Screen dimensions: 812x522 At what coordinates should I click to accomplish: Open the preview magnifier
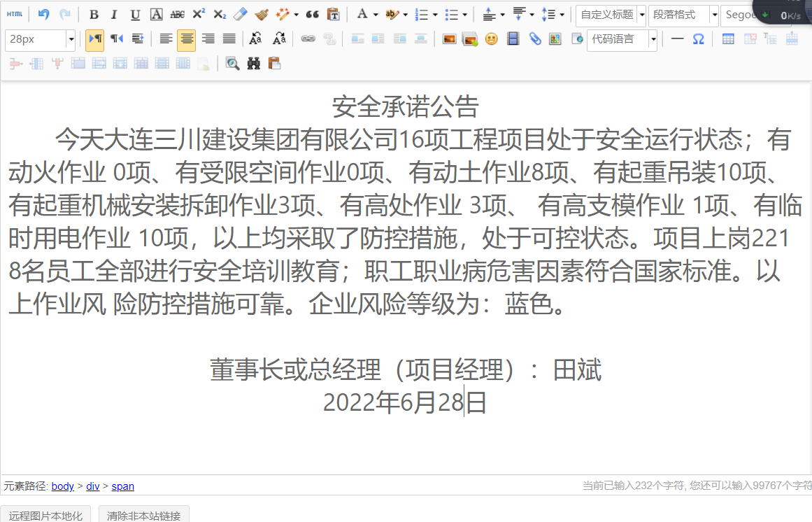tap(232, 63)
